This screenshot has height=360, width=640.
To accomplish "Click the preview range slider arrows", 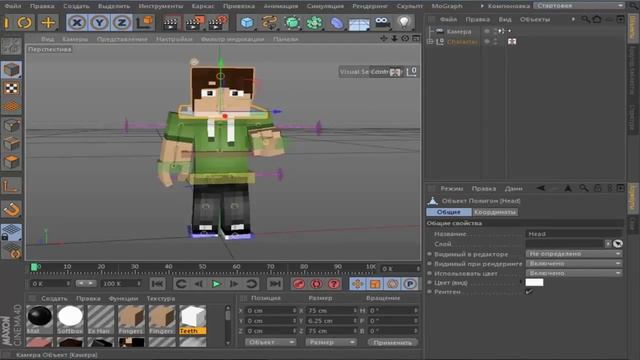I will (x=86, y=283).
